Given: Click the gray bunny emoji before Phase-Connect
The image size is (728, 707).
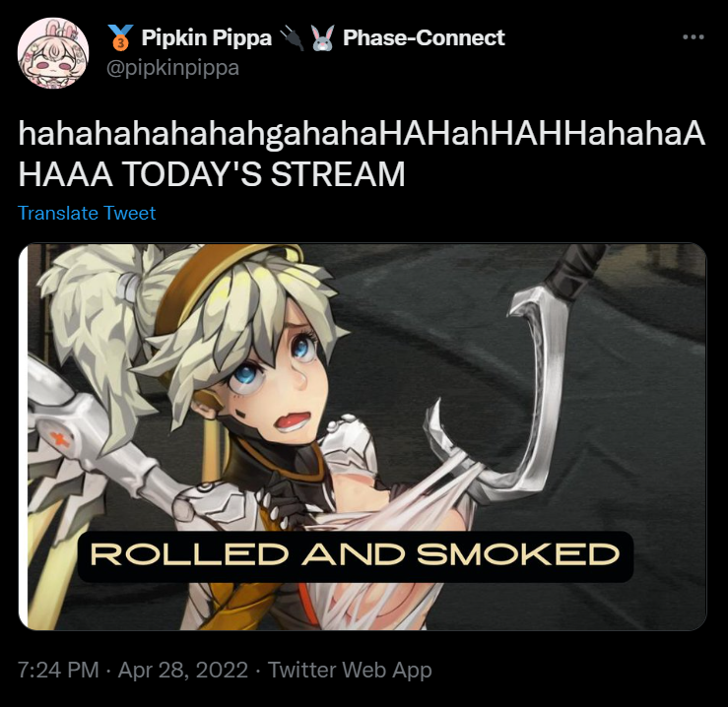Looking at the screenshot, I should 322,38.
